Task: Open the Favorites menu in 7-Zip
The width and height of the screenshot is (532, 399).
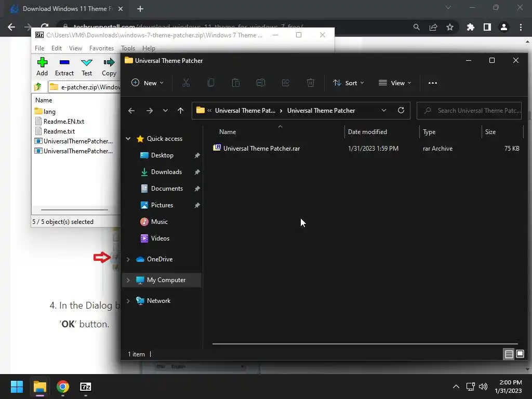Action: coord(101,48)
